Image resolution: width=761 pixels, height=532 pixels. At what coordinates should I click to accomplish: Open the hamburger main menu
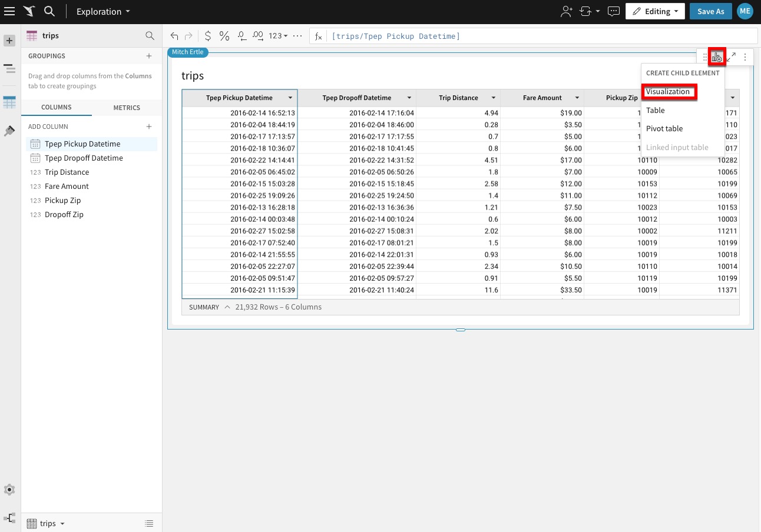[x=9, y=11]
